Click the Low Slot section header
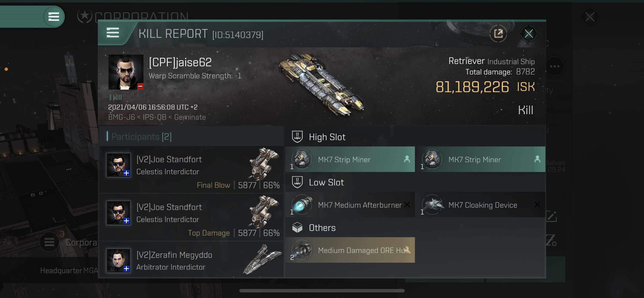Image resolution: width=644 pixels, height=298 pixels. click(x=326, y=182)
